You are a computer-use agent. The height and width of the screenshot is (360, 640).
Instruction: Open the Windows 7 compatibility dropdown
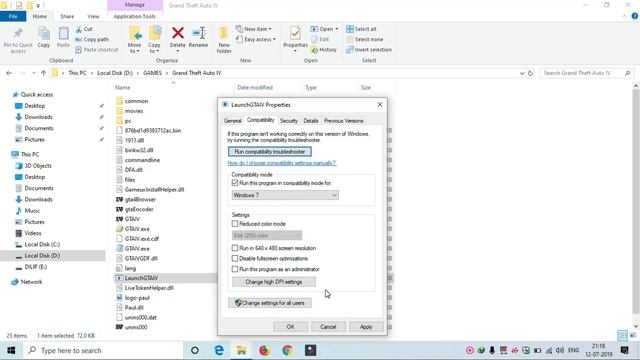coord(285,195)
